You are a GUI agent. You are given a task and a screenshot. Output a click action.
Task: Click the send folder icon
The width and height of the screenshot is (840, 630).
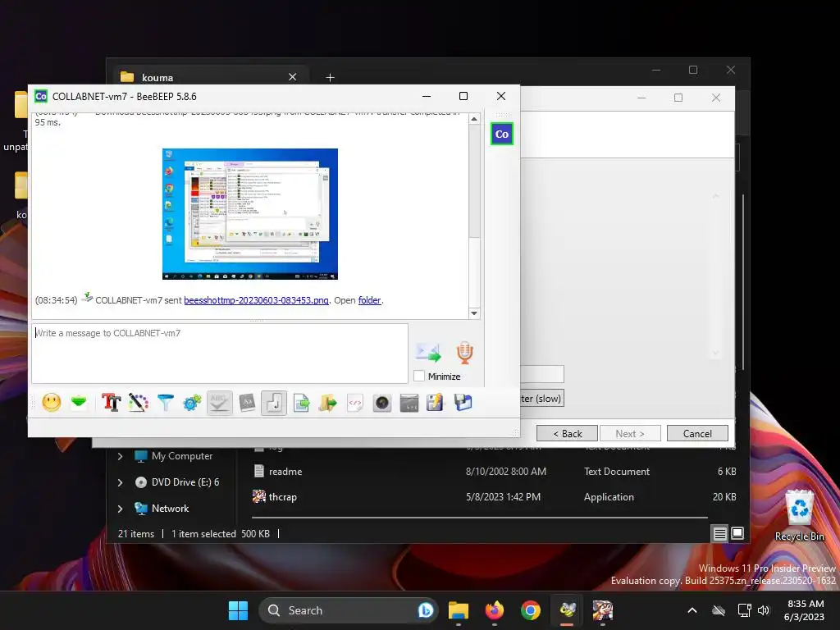click(328, 403)
